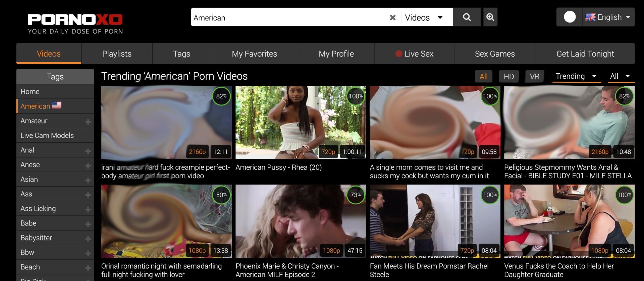
Task: Click the magnifier search button
Action: tap(467, 17)
